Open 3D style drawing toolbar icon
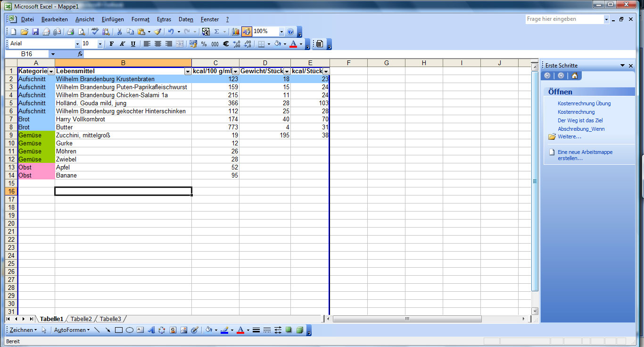644x347 pixels. (x=299, y=330)
